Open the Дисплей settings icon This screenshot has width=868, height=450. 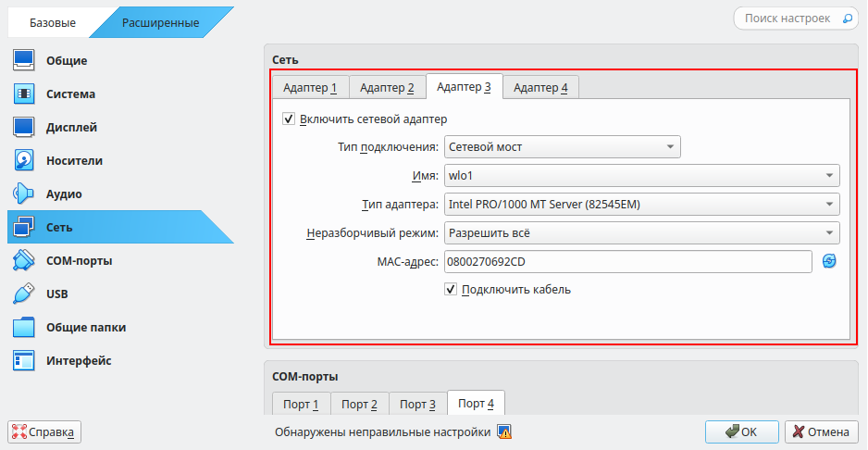pos(24,128)
